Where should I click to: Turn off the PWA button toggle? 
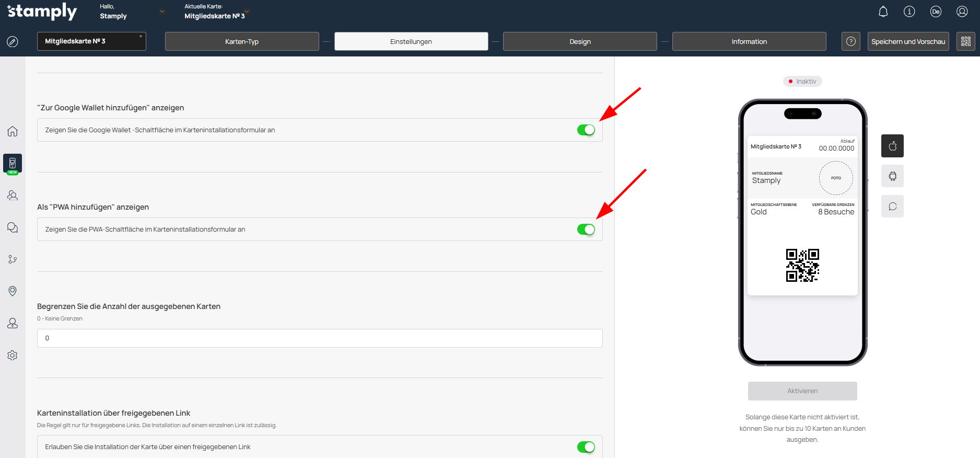pyautogui.click(x=586, y=230)
